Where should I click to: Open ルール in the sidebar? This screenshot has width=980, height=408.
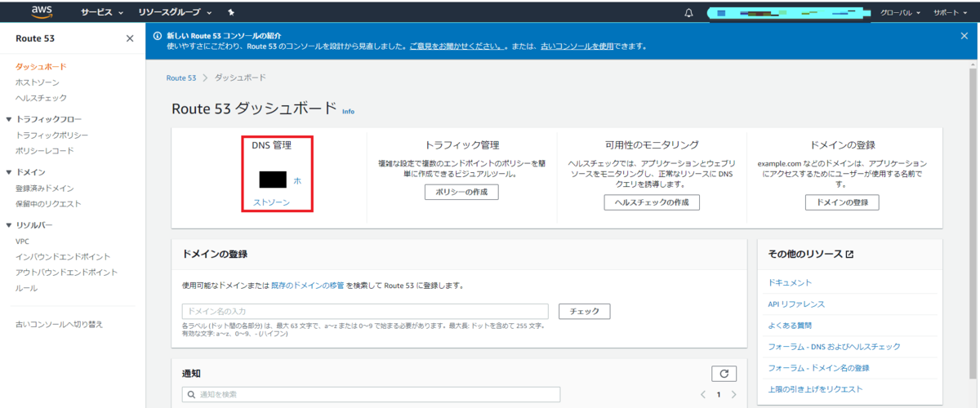26,288
